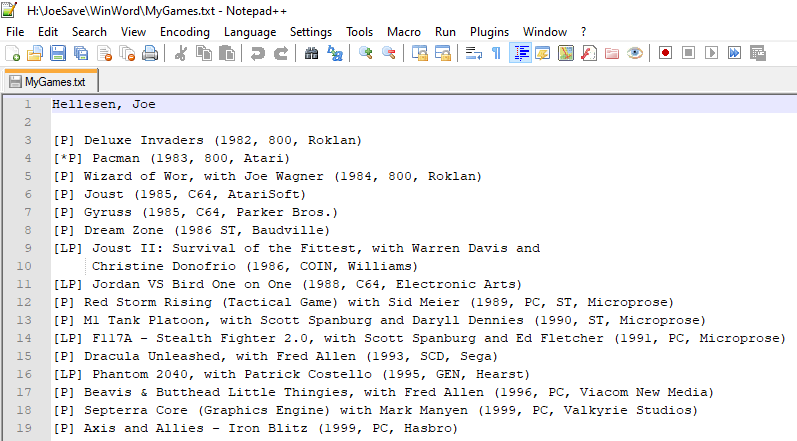Click the 'Red Storm Rising' line text
797x441 pixels.
(x=363, y=302)
